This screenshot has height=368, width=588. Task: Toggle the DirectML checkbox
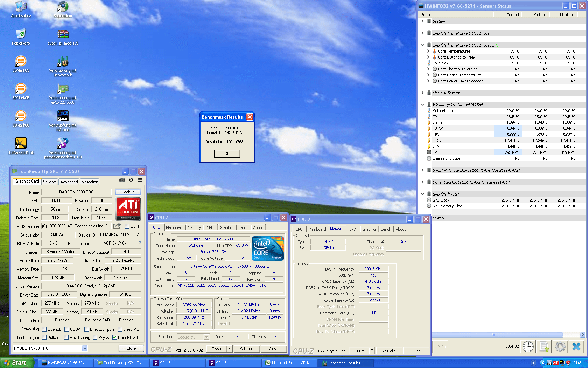(x=120, y=329)
